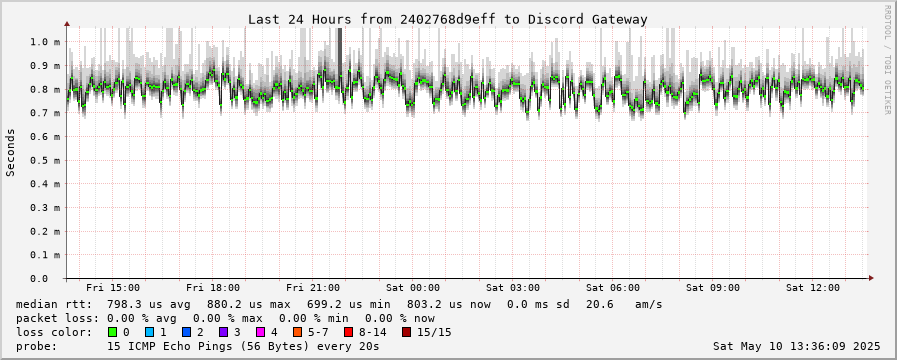Click the '20.6 am/s' value
This screenshot has width=897, height=360.
pyautogui.click(x=624, y=304)
